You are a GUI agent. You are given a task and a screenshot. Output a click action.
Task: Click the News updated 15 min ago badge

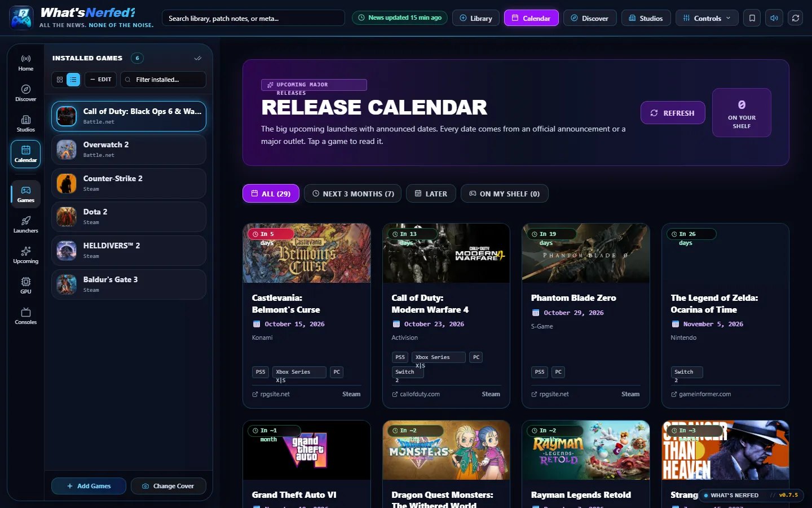[x=400, y=18]
